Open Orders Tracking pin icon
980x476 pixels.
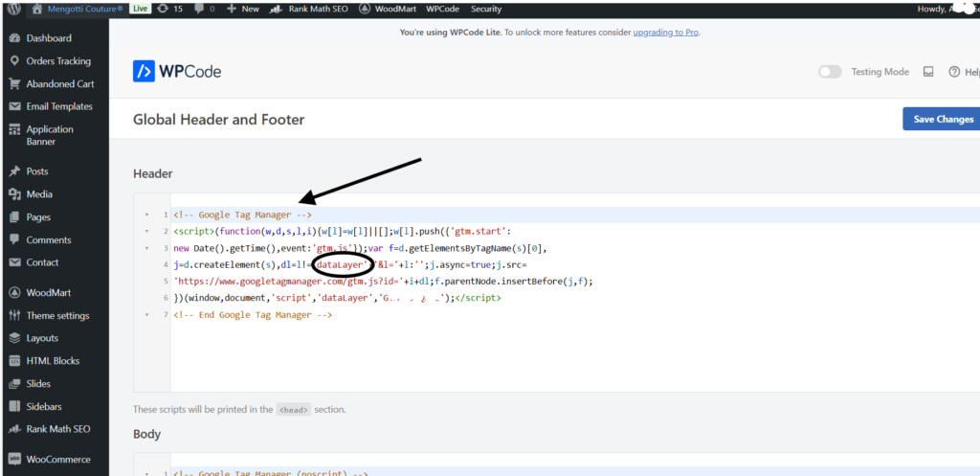15,60
